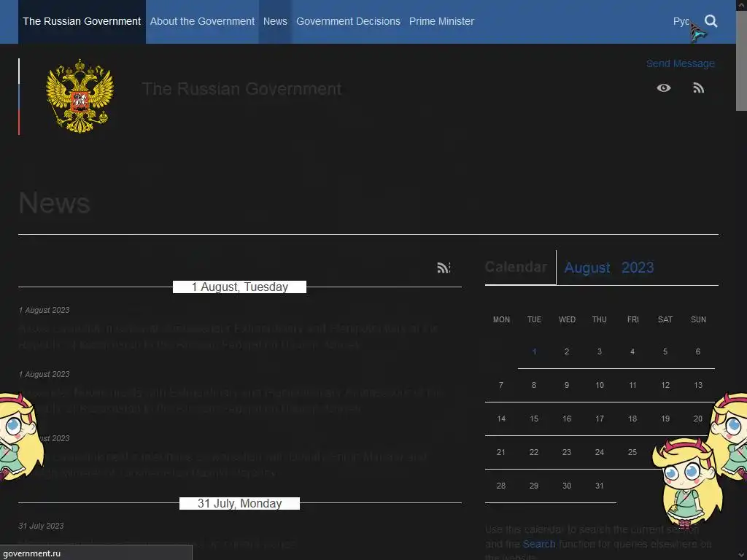The image size is (747, 560).
Task: Select calendar day 15
Action: tap(533, 419)
